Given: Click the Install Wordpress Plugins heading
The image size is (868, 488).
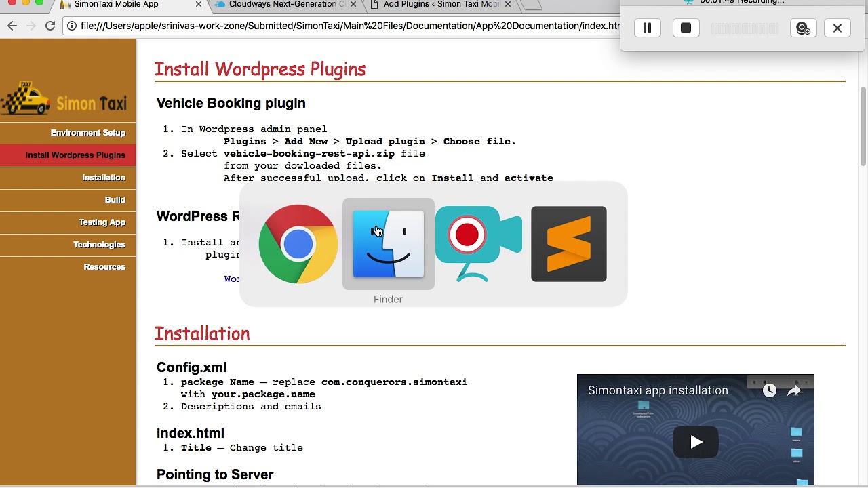Looking at the screenshot, I should tap(260, 69).
